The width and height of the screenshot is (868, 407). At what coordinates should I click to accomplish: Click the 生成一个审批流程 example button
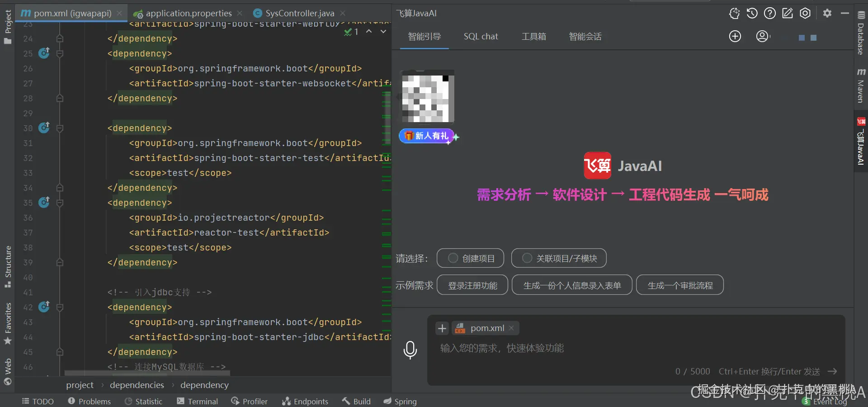tap(680, 285)
